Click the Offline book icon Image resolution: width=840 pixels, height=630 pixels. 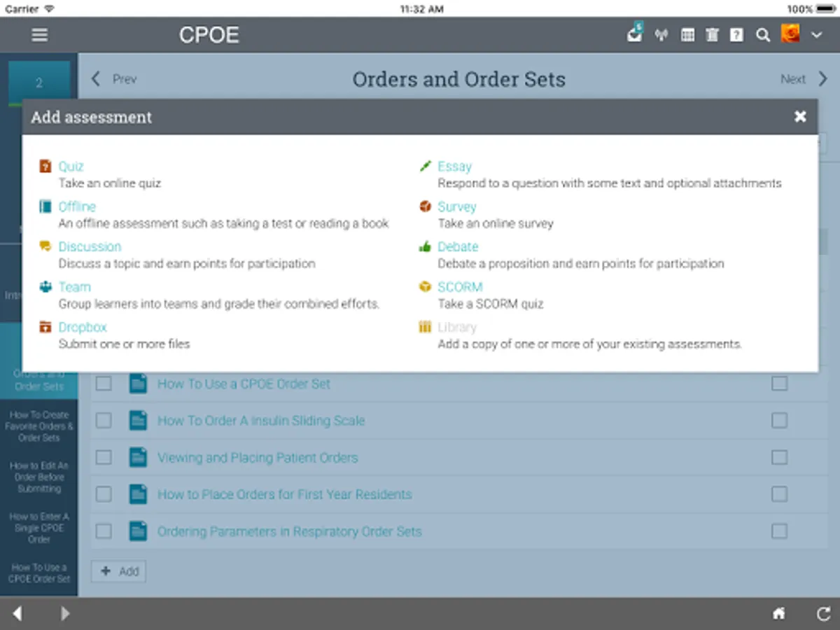45,206
